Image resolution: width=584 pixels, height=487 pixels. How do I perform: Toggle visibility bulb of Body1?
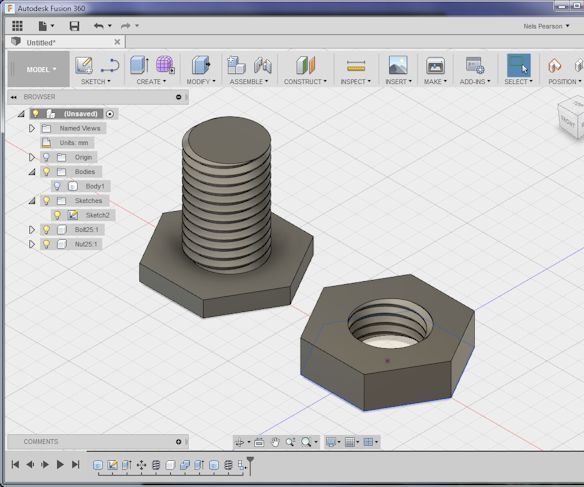coord(57,186)
